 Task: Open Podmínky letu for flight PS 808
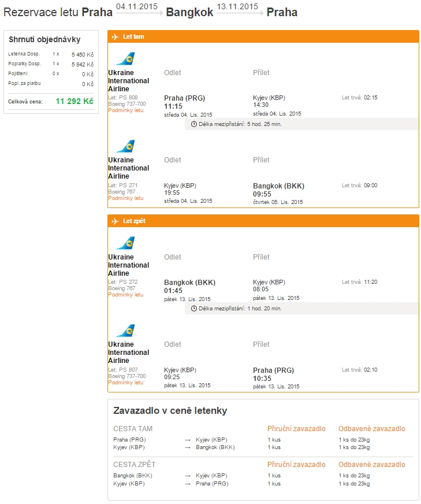[x=126, y=110]
